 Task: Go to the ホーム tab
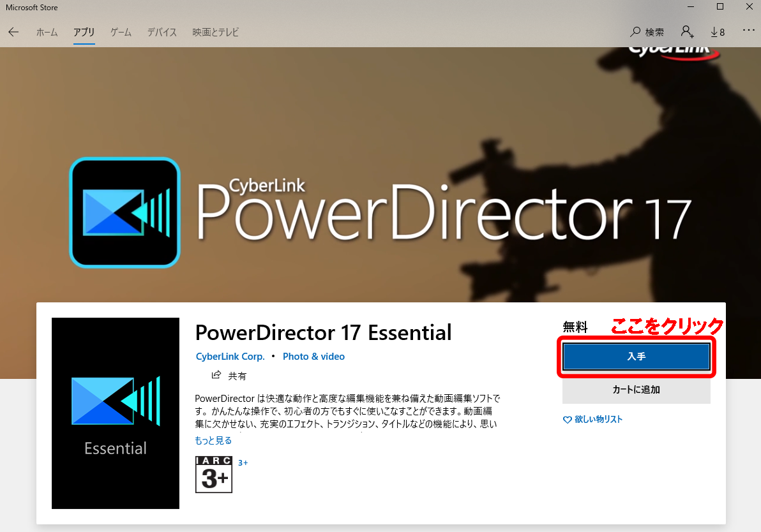click(x=47, y=32)
